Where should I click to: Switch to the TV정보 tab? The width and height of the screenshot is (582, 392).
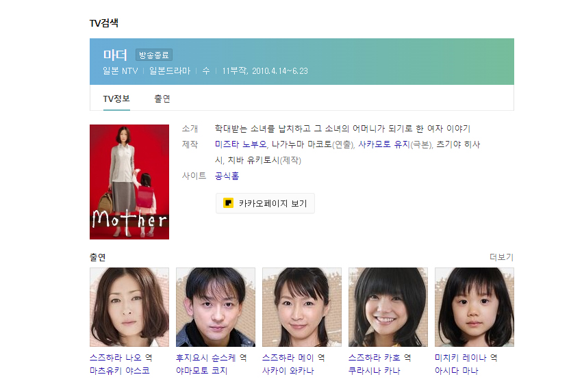click(x=116, y=99)
